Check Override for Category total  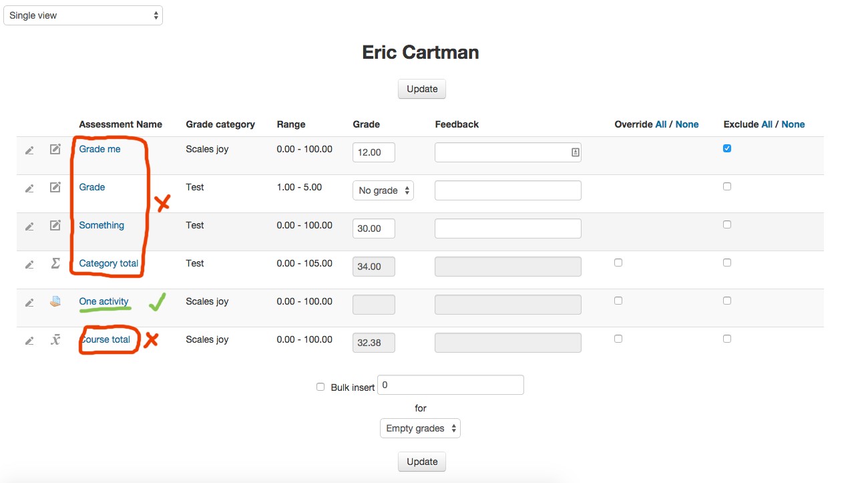[x=618, y=263]
